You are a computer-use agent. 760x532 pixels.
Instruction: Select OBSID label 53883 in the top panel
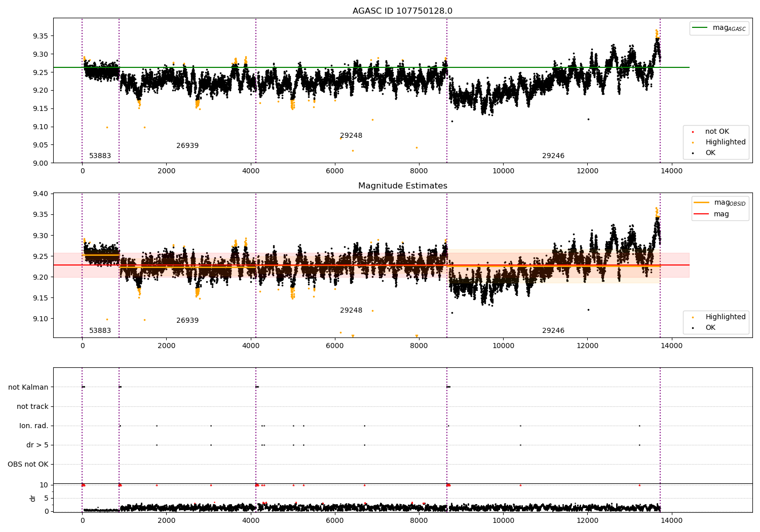pyautogui.click(x=100, y=156)
